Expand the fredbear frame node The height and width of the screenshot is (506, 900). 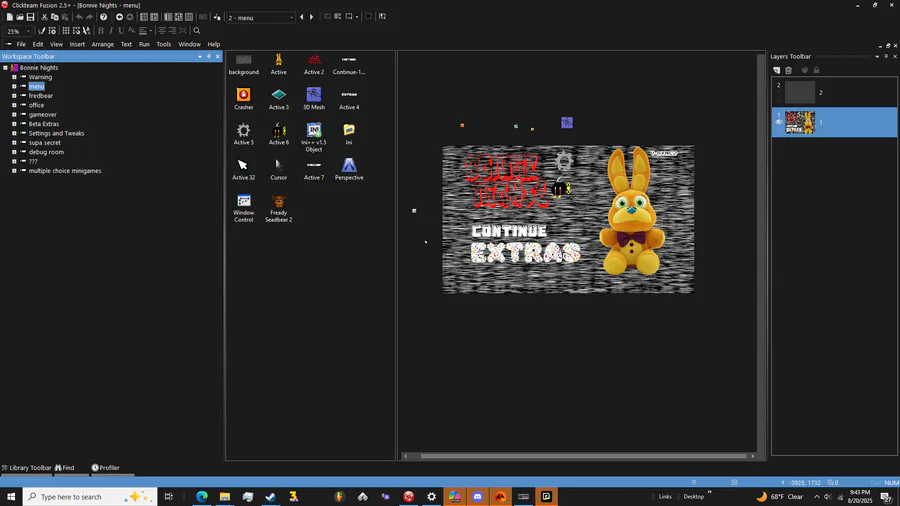click(14, 96)
